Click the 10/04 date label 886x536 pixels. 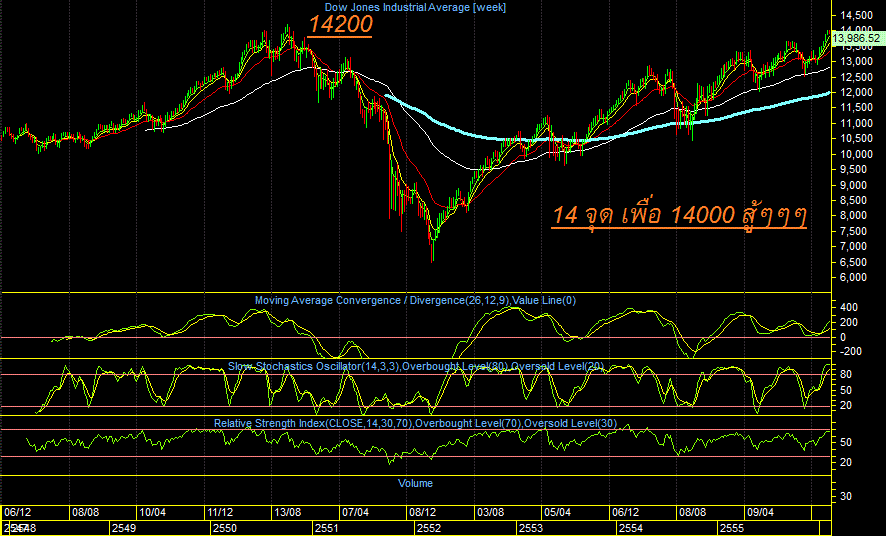click(x=153, y=513)
